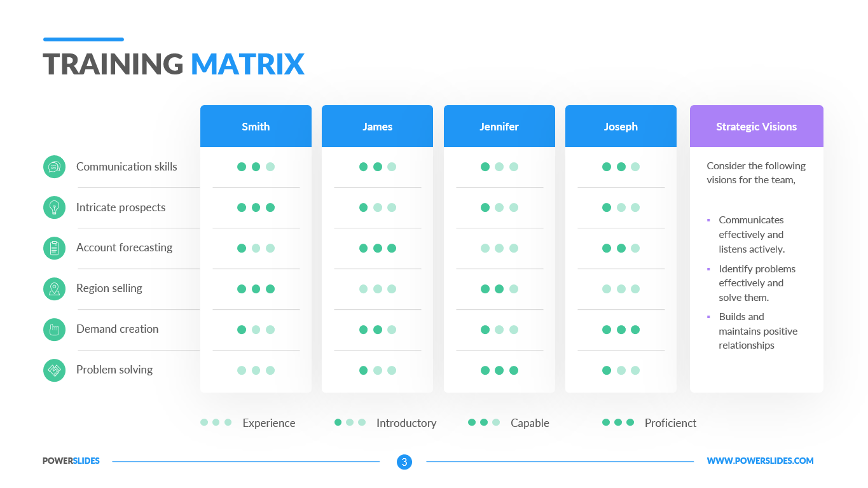Select the Account forecasting row label
868x488 pixels.
pyautogui.click(x=124, y=247)
